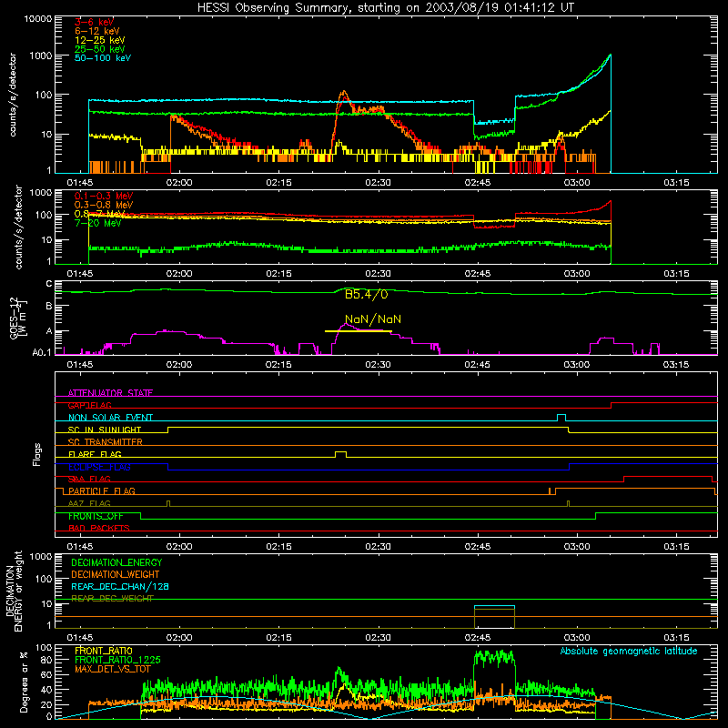Click the FRONT_RATIO legend label
Viewport: 728px width, 728px height.
click(104, 651)
